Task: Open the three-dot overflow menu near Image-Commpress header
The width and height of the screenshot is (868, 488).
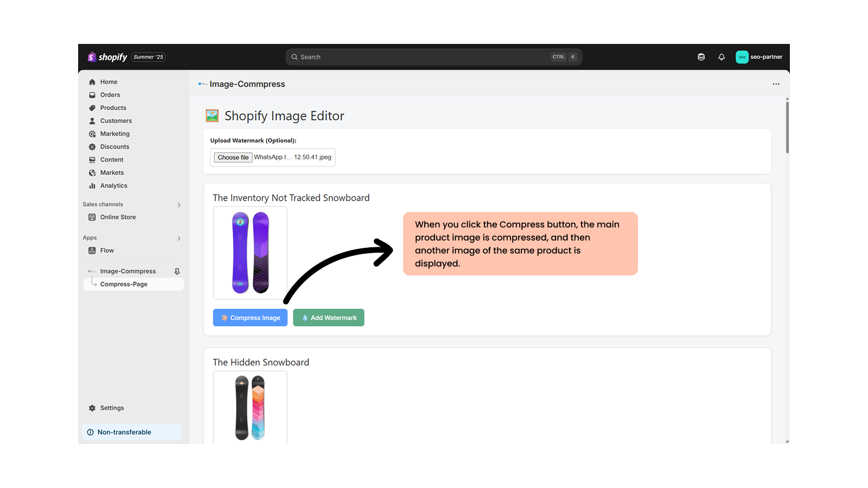Action: pos(776,84)
